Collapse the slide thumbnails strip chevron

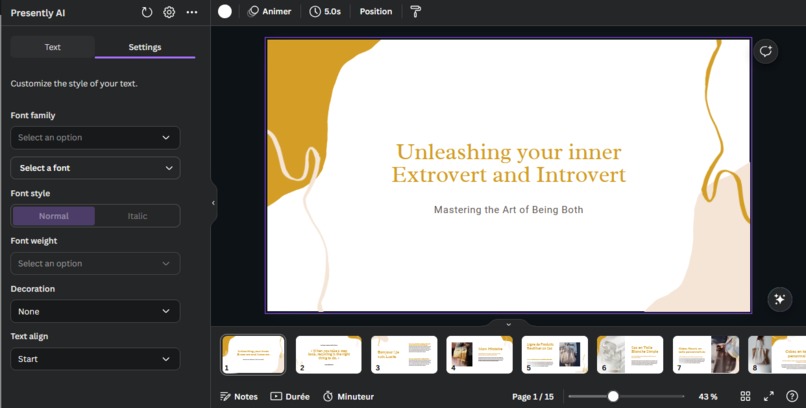pyautogui.click(x=508, y=324)
